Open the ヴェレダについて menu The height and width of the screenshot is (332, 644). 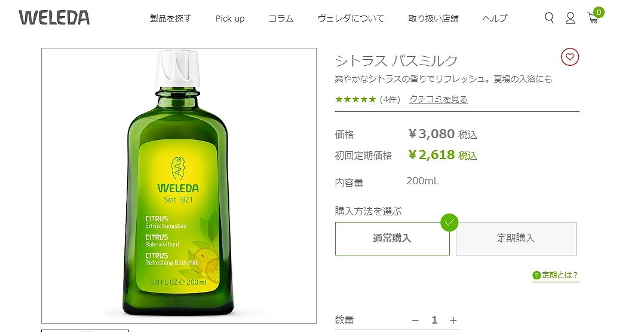(351, 19)
